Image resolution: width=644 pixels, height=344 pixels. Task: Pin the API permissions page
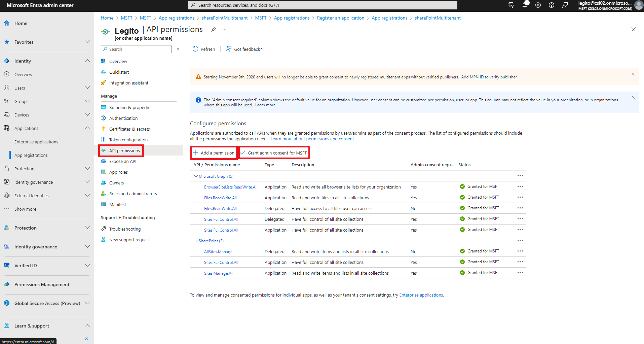[x=213, y=29]
